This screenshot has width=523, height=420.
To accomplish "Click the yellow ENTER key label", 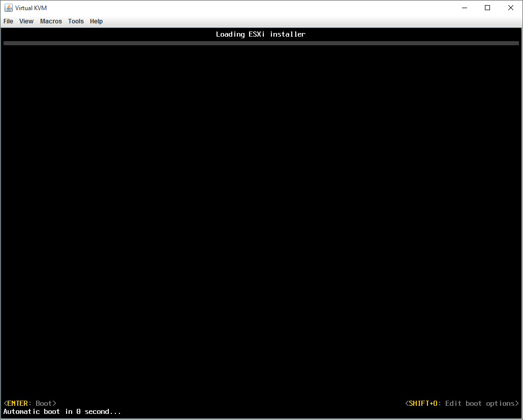I will tap(17, 403).
